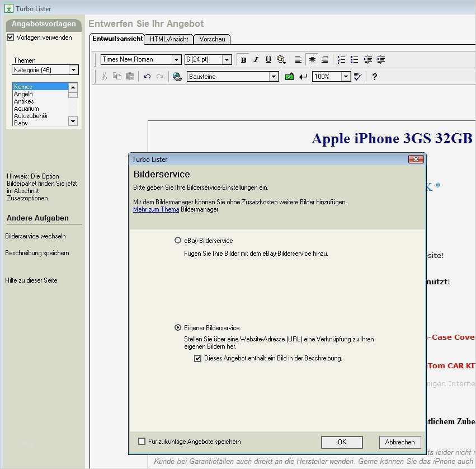476x469 pixels.
Task: Cut selection with scissors icon
Action: point(104,76)
